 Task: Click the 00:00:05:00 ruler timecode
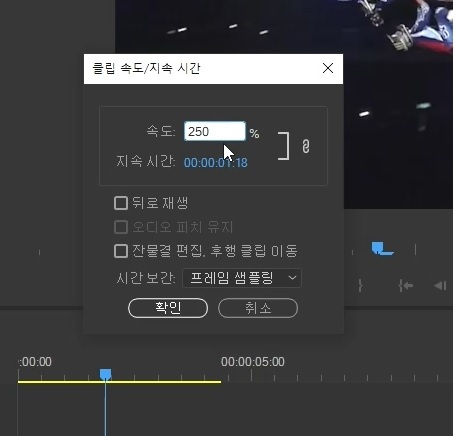tap(253, 362)
